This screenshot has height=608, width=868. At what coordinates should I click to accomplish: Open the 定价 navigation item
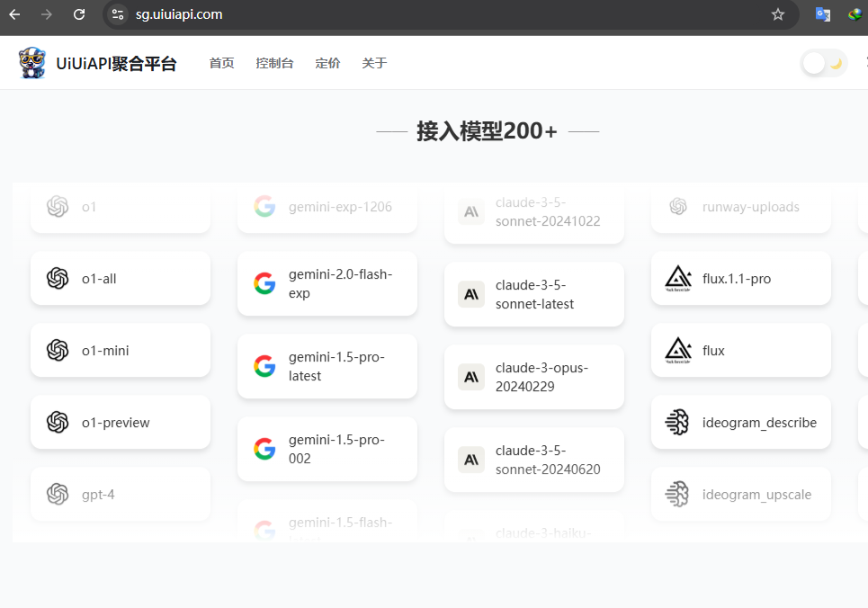click(x=327, y=63)
